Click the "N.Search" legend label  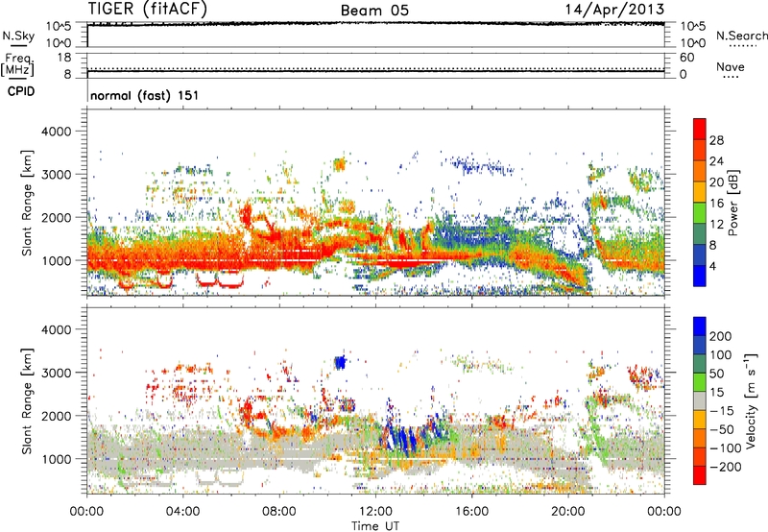click(741, 36)
